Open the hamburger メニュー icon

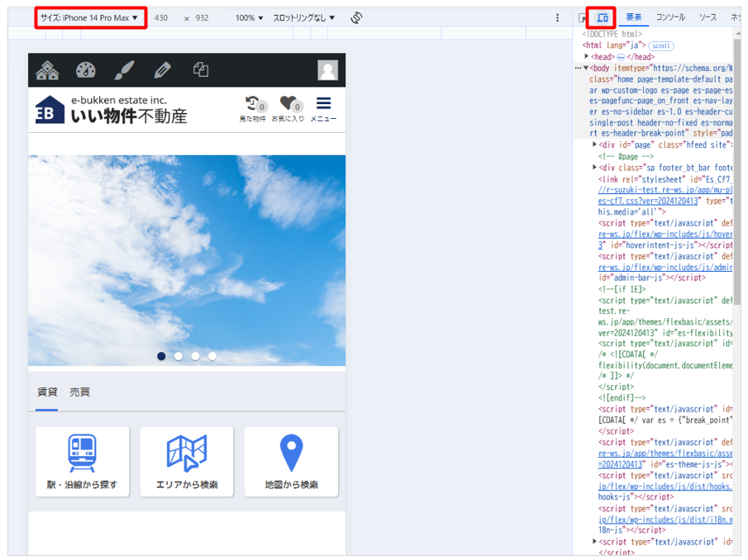click(323, 108)
